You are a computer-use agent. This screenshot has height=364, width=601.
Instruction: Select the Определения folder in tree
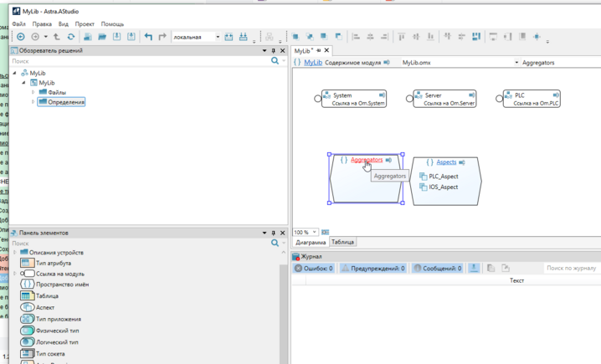pos(65,102)
